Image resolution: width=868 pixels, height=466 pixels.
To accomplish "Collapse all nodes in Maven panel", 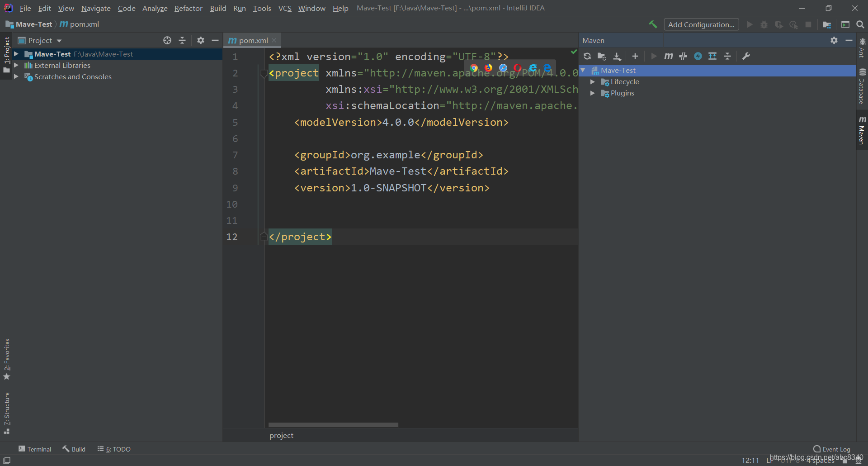I will pos(727,56).
